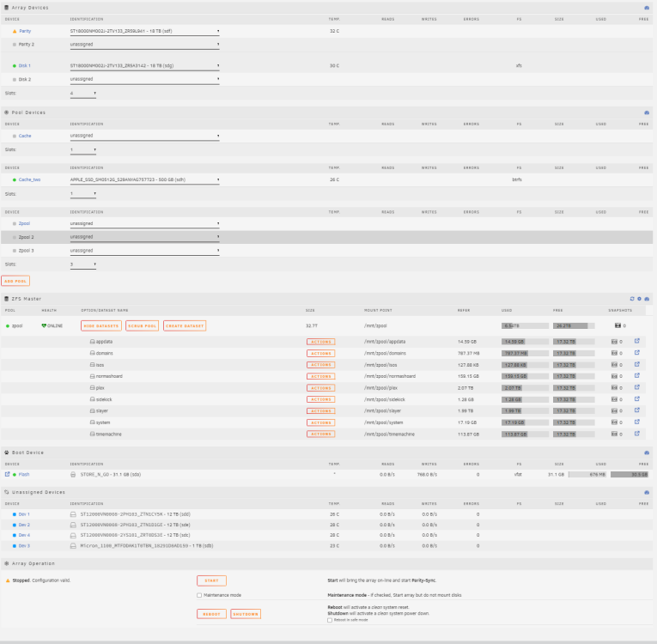
Task: Open external link icon for domains dataset
Action: point(637,353)
